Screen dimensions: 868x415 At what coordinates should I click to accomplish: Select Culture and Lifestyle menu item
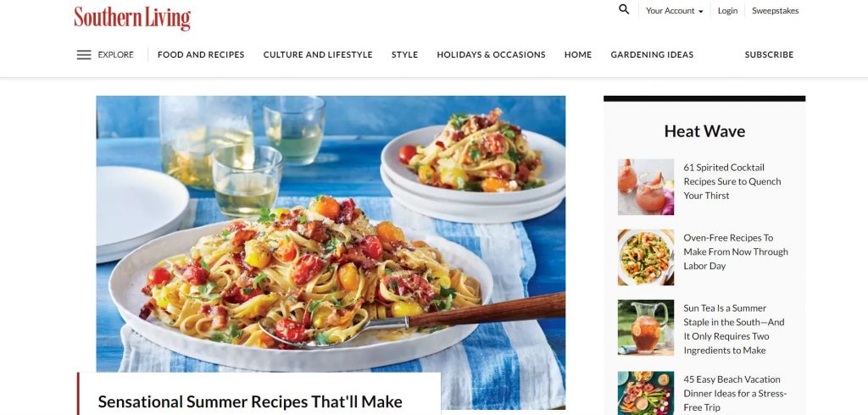tap(318, 55)
